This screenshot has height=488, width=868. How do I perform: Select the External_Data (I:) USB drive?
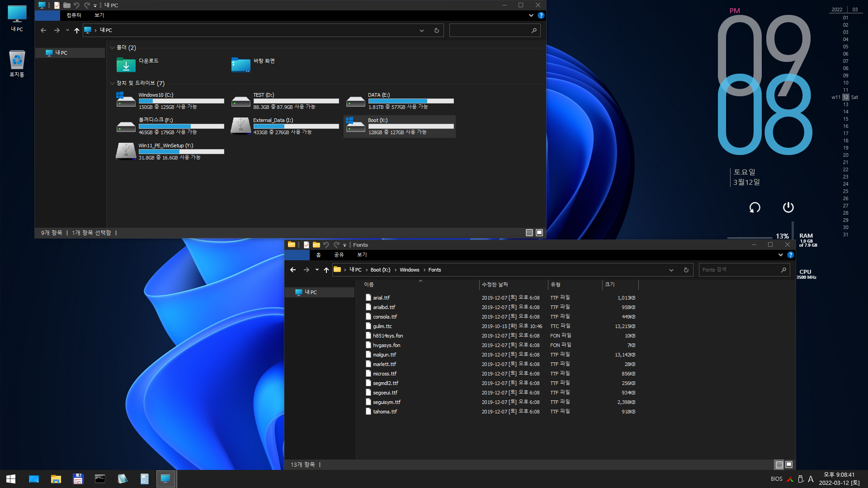coord(285,126)
